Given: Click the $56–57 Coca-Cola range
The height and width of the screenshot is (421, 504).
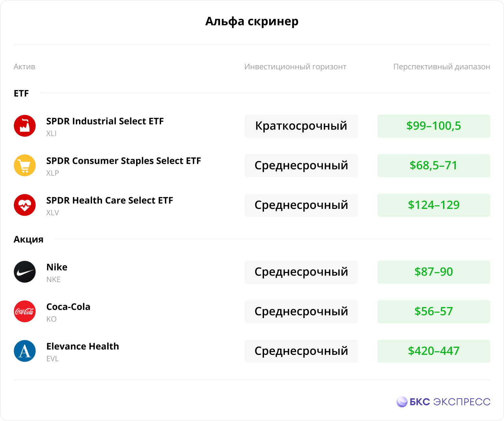Looking at the screenshot, I should 434,312.
